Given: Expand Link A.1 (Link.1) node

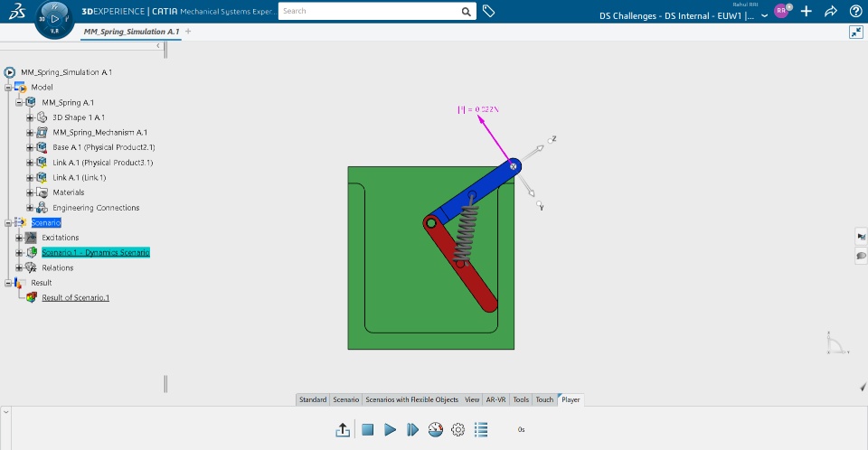Looking at the screenshot, I should [30, 178].
